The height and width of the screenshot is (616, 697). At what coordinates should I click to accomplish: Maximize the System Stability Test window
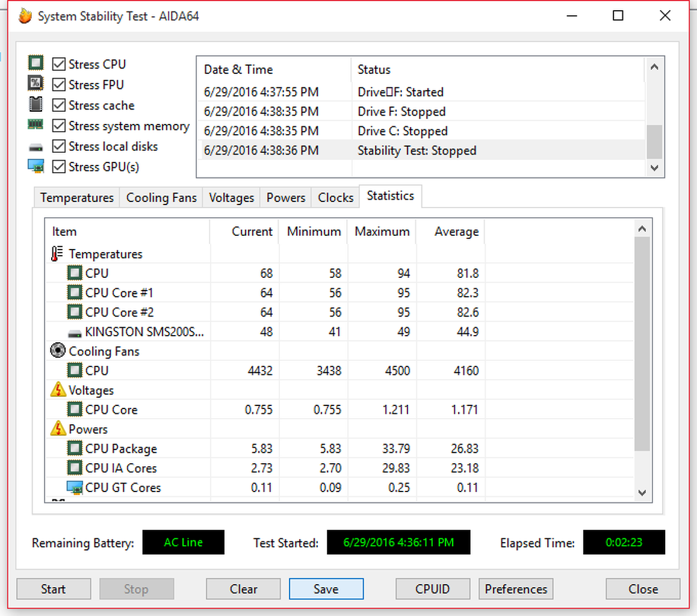618,16
